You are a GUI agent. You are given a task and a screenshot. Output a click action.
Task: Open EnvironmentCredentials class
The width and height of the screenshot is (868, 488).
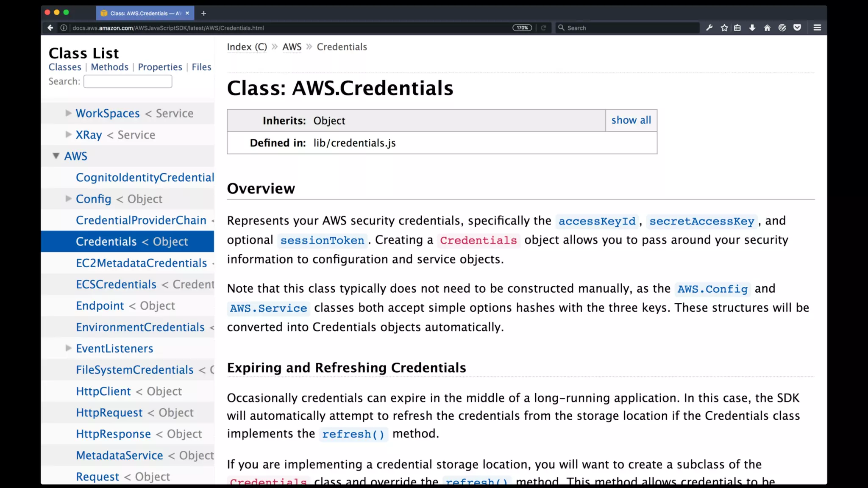click(140, 327)
